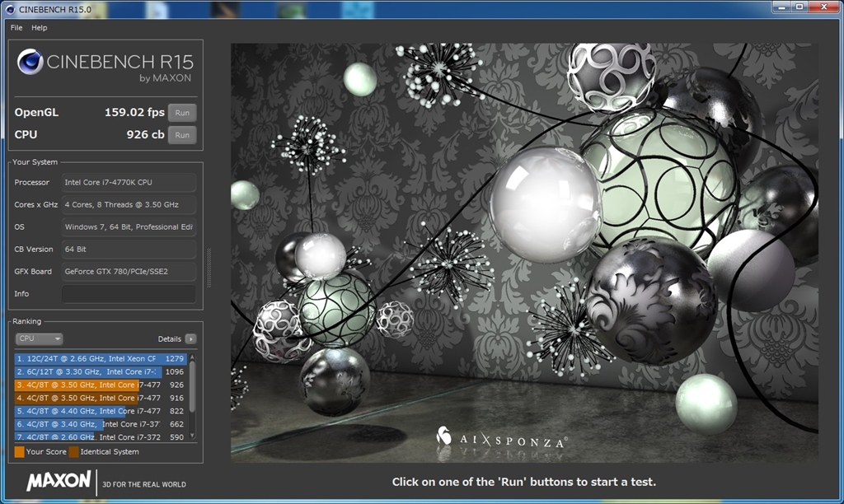844x504 pixels.
Task: Click the Details arrow icon in Ranking
Action: [190, 338]
